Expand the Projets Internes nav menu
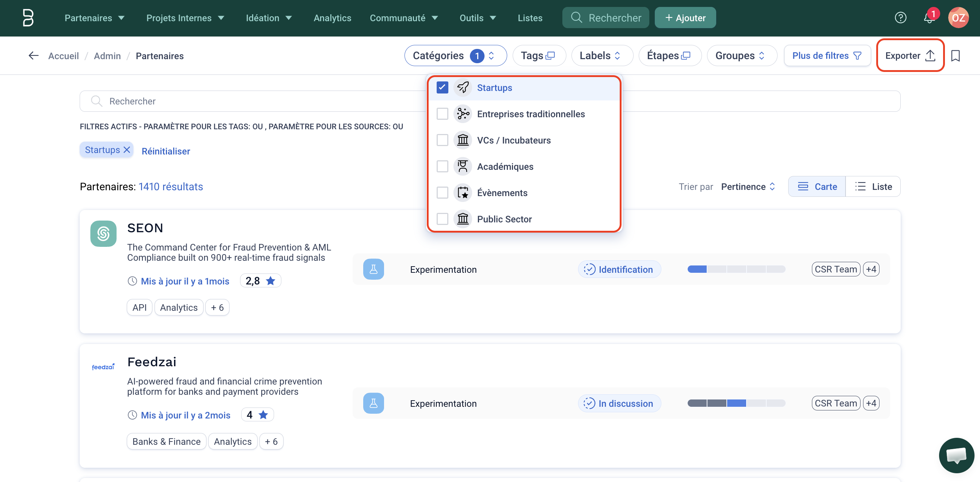980x482 pixels. (x=185, y=18)
